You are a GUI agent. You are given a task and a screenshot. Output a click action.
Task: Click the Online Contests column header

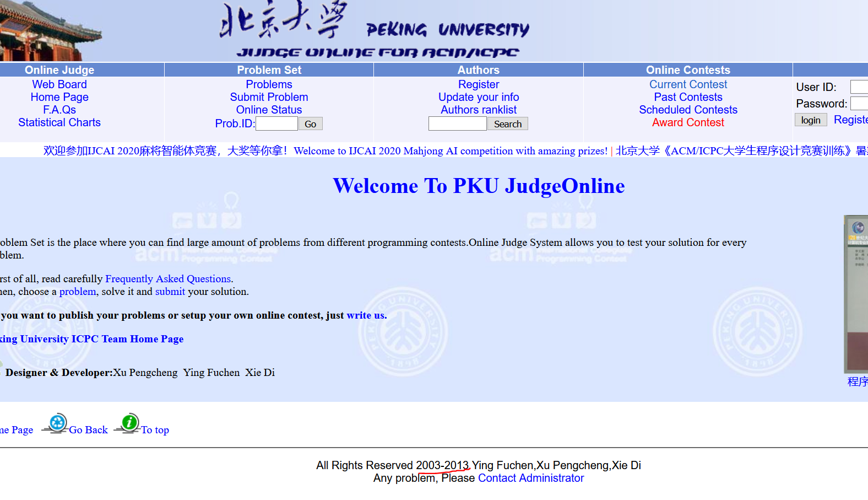(x=688, y=70)
